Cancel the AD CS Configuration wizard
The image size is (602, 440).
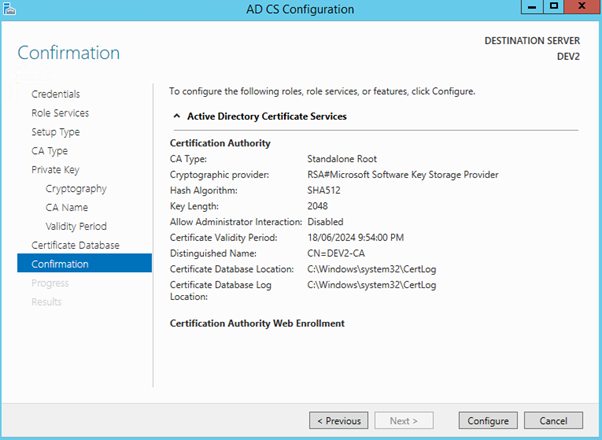click(x=546, y=419)
